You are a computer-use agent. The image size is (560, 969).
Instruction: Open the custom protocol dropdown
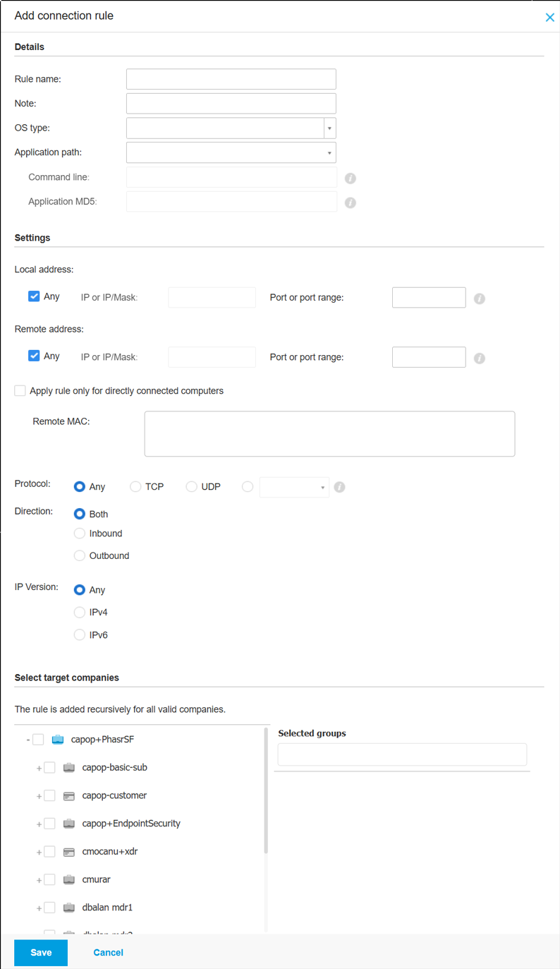(294, 487)
